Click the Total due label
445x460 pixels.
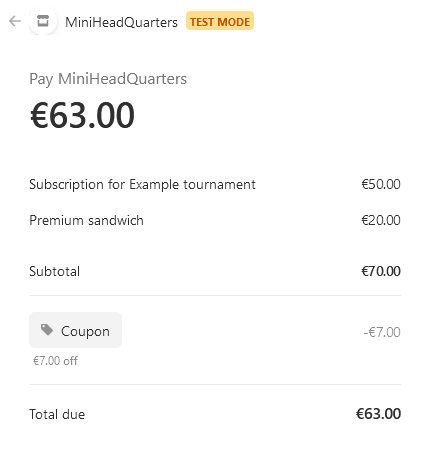[57, 414]
